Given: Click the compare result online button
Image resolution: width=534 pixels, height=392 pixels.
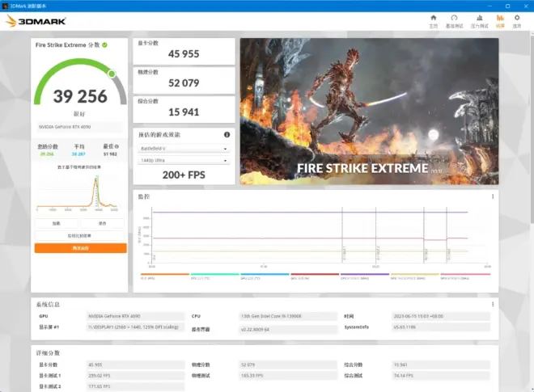Looking at the screenshot, I should (x=80, y=236).
